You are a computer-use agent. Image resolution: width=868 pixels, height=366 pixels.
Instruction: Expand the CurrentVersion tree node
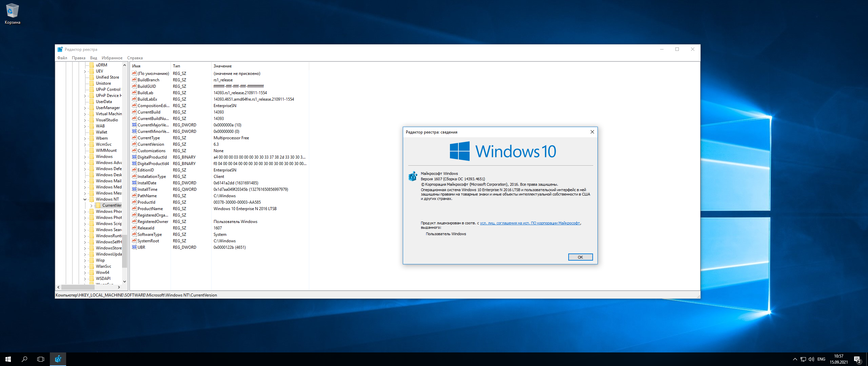click(x=92, y=205)
